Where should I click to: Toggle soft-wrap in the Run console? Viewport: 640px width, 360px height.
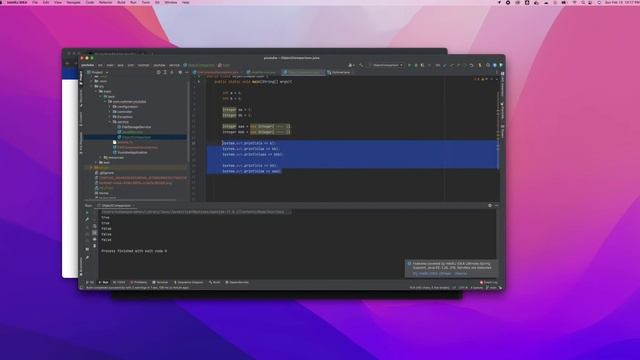coord(95,226)
